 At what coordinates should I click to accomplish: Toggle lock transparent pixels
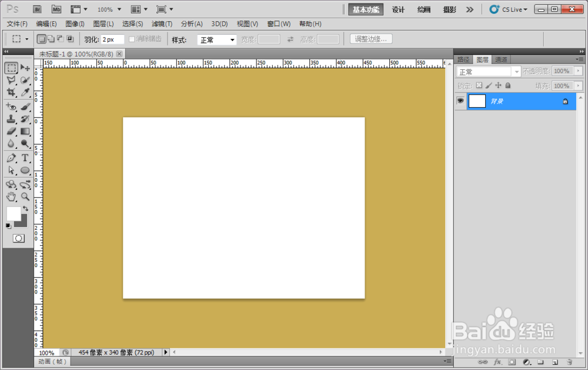pos(479,85)
